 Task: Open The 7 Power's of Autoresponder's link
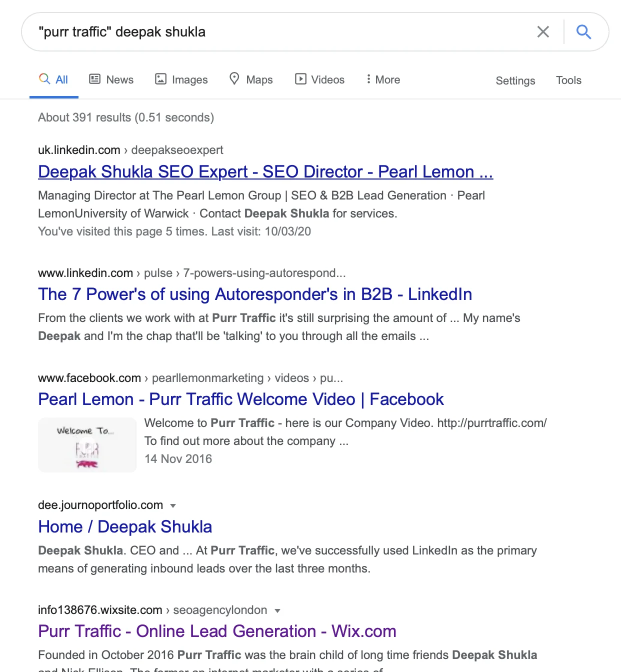pos(255,294)
